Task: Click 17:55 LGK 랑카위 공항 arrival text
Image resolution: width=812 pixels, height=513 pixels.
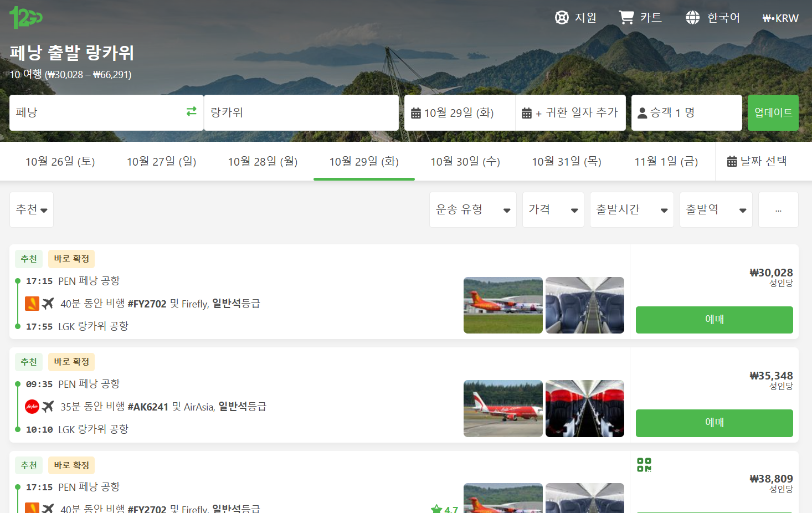Action: (77, 326)
